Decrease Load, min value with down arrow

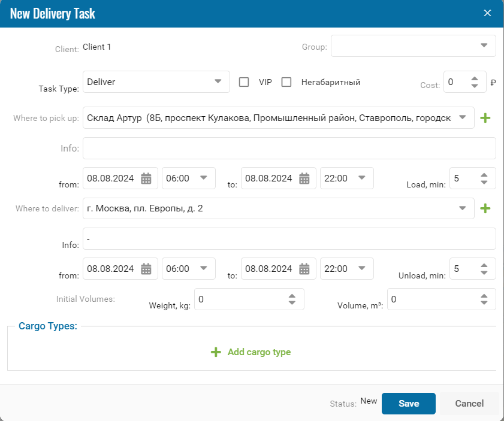click(484, 182)
